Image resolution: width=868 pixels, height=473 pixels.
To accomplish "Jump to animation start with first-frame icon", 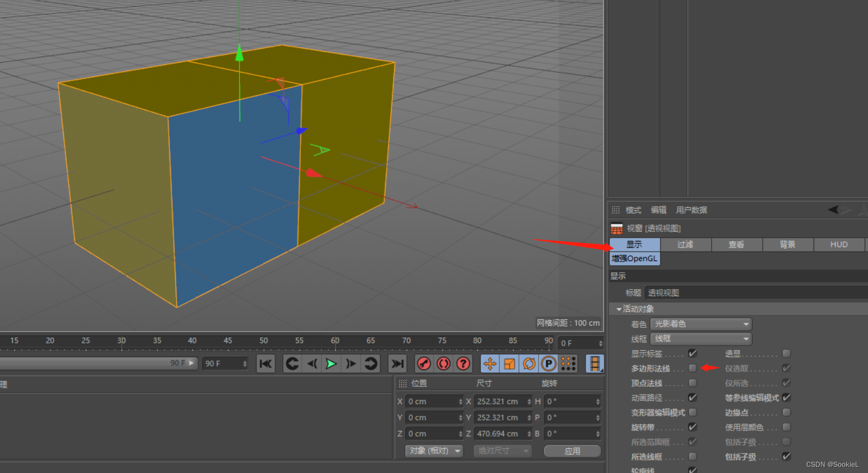I will click(265, 364).
